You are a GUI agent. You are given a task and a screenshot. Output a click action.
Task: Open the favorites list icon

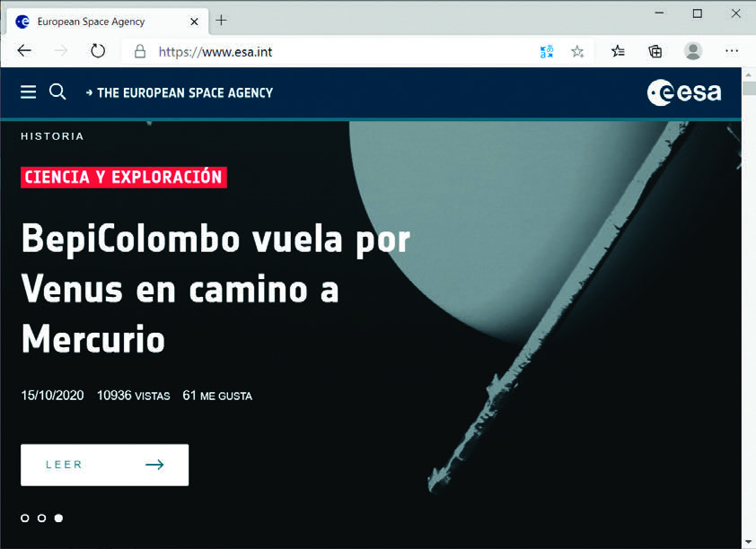pos(618,51)
